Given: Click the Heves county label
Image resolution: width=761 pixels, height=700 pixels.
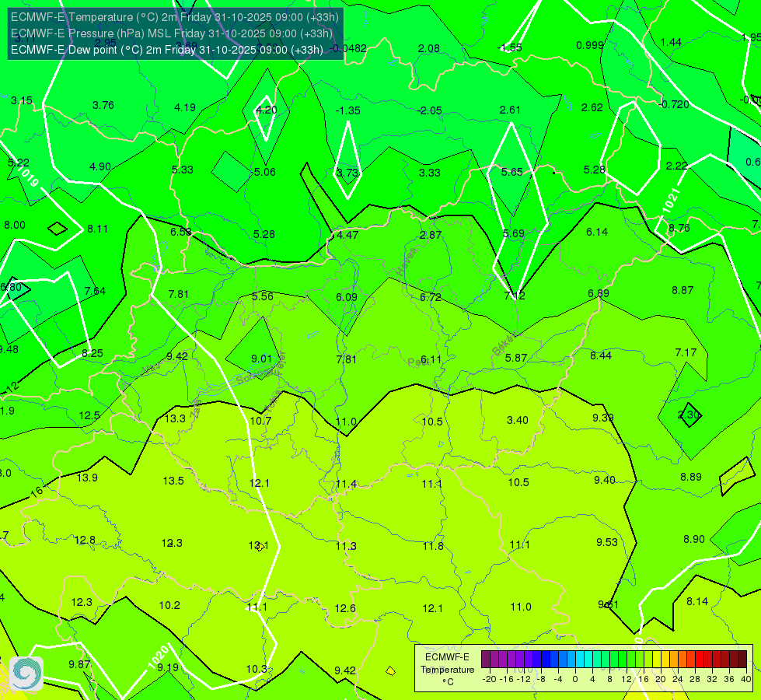Looking at the screenshot, I should (407, 262).
